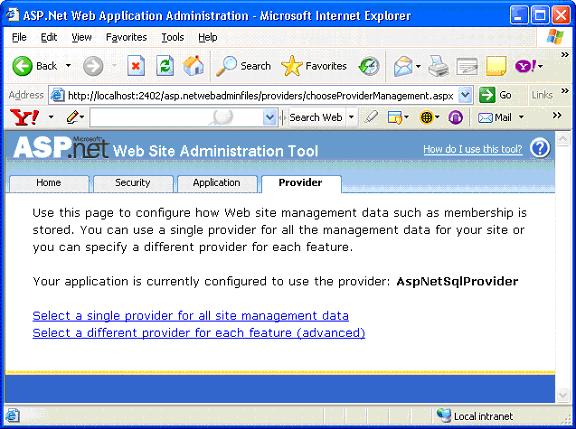Click the pencil icon on Yahoo toolbar
This screenshot has width=576, height=429.
[72, 117]
